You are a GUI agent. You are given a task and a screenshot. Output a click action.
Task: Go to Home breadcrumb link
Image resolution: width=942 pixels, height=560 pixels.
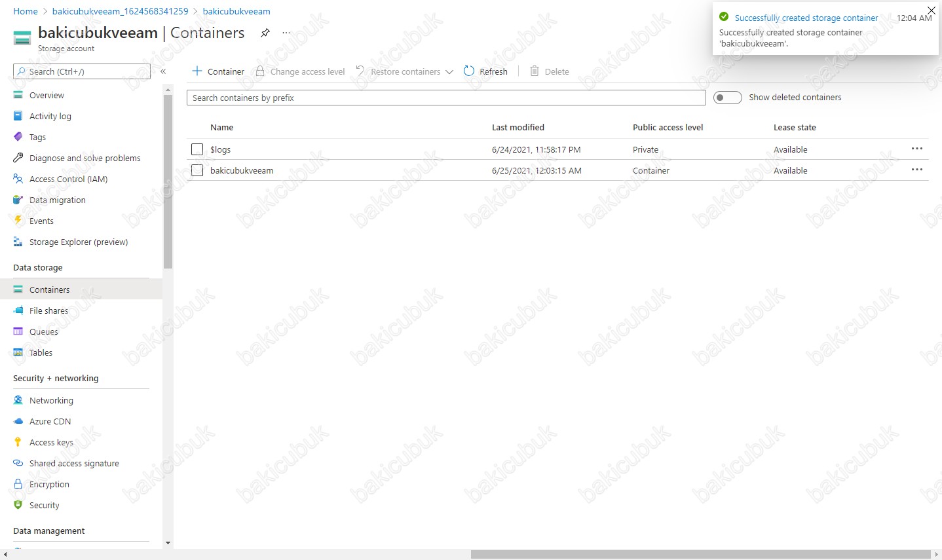point(26,11)
